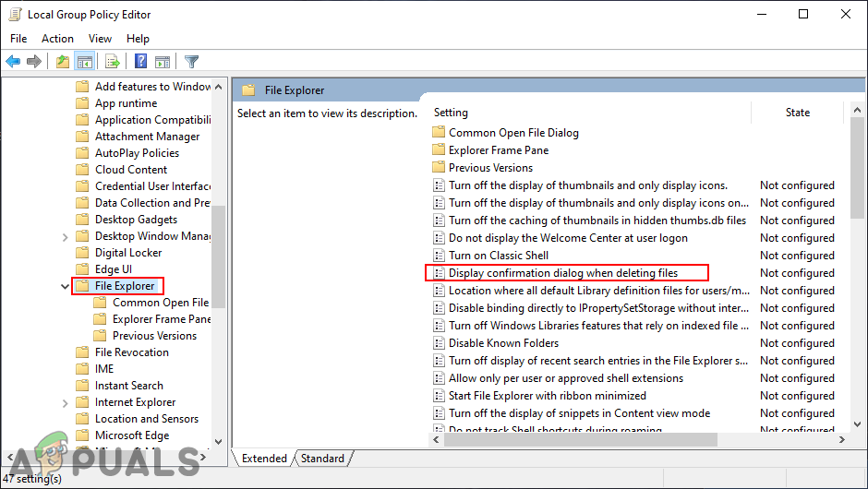Image resolution: width=868 pixels, height=489 pixels.
Task: Click the Up one level folder icon
Action: 63,62
